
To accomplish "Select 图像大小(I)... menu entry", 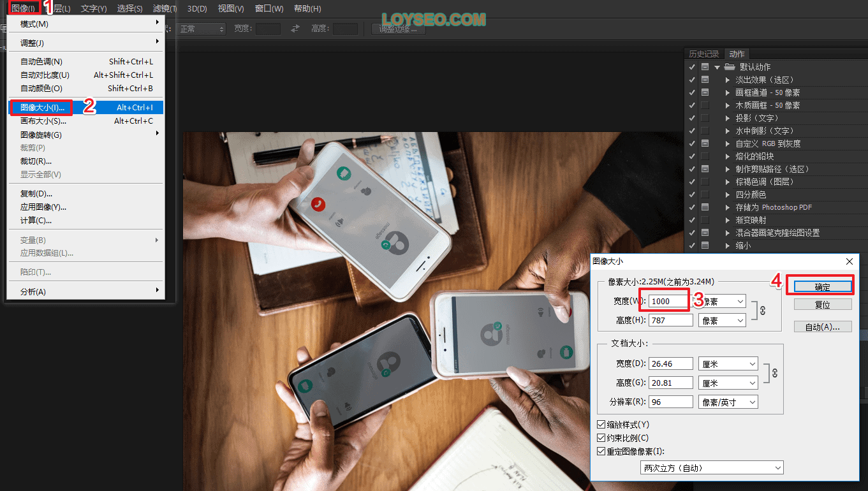I will tap(85, 107).
